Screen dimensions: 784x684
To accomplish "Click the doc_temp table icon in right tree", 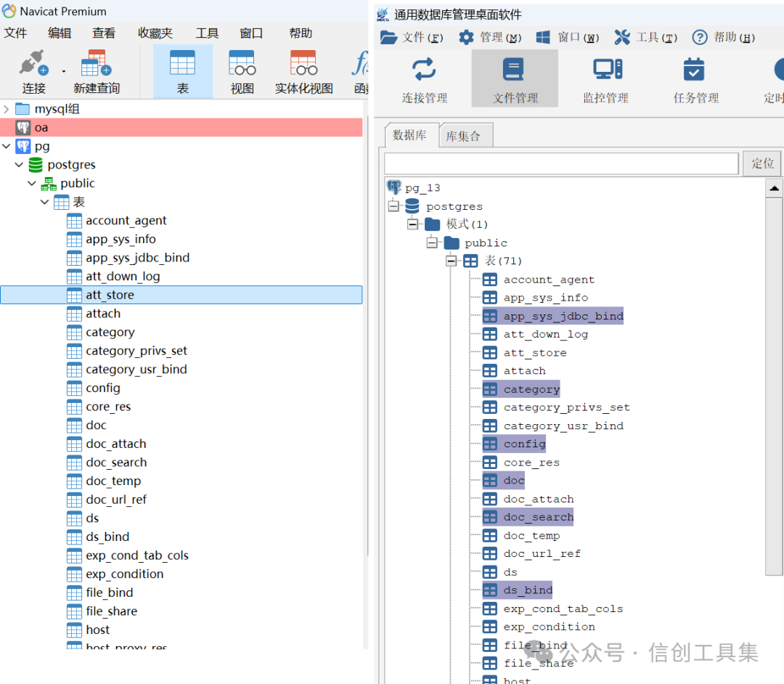I will tap(489, 535).
